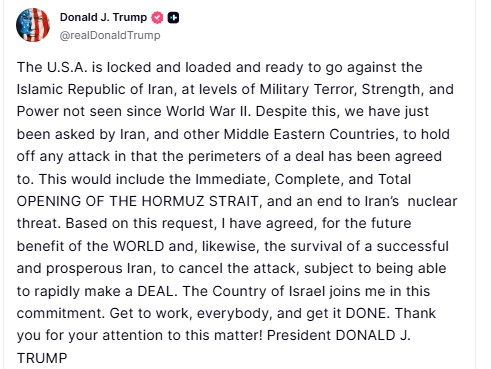This screenshot has height=369, width=491.
Task: Select the words "World War II"
Action: tap(208, 111)
